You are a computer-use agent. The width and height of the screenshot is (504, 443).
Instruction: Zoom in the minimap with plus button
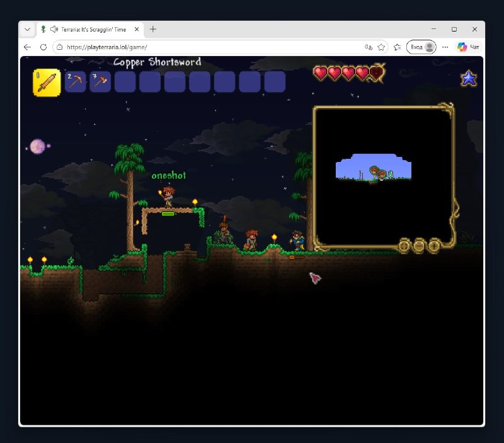tap(434, 246)
